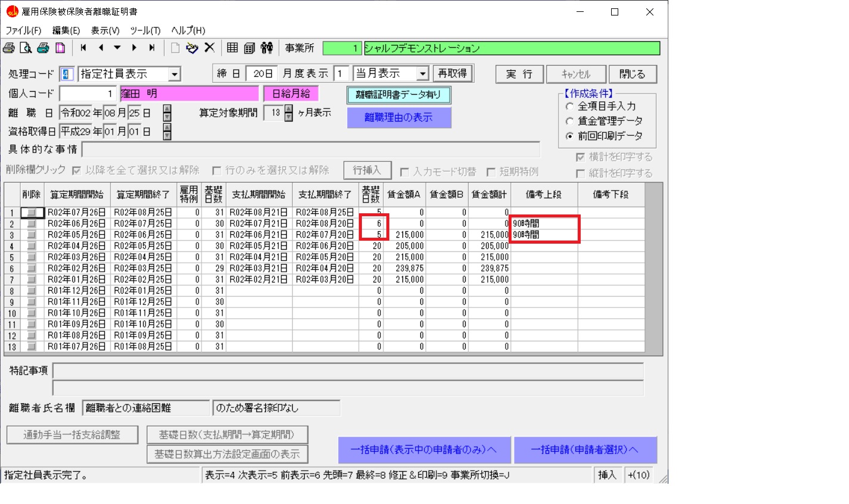Click the 再取得 button
The height and width of the screenshot is (504, 849).
point(453,73)
